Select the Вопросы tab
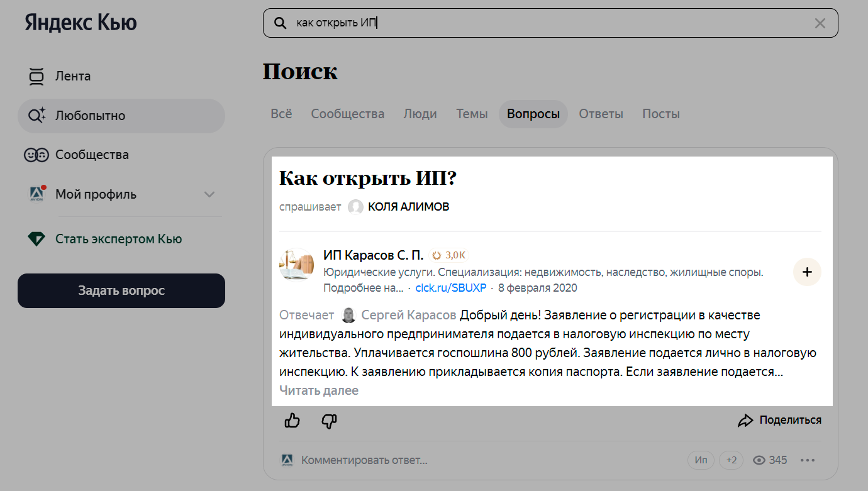 533,114
